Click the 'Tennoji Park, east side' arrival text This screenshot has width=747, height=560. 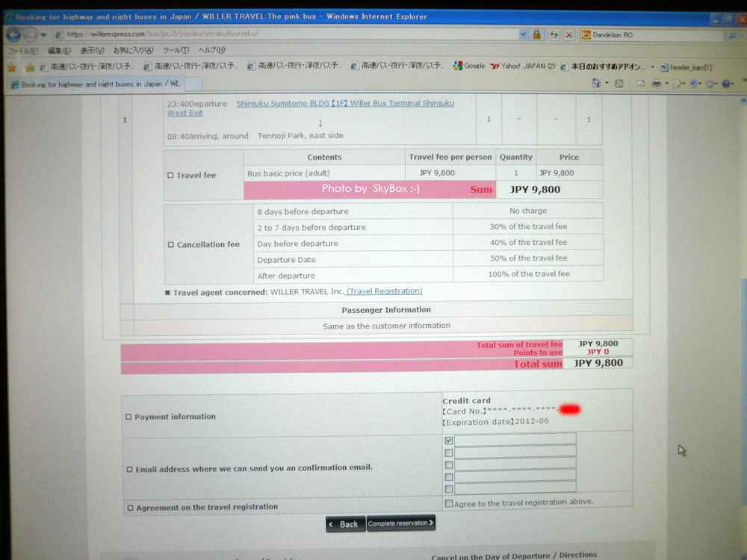click(300, 136)
